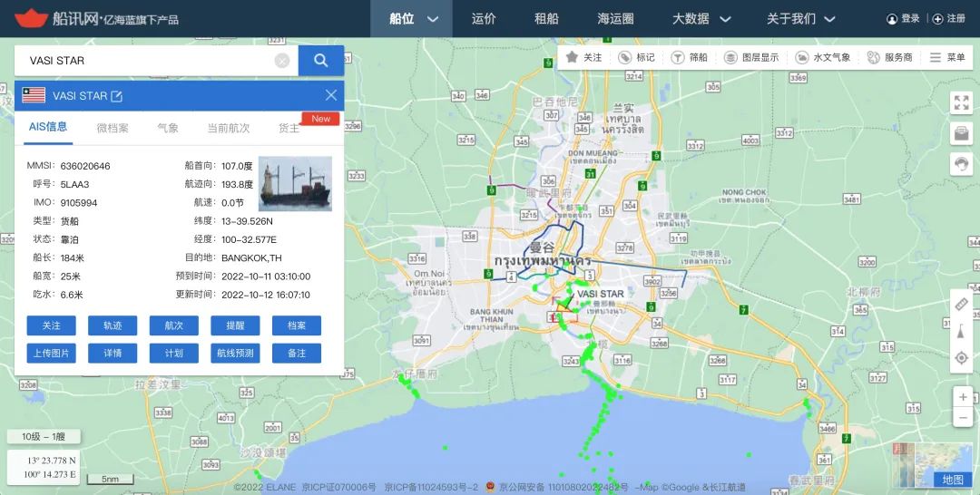Expand the 关于我们 dropdown

pos(800,19)
